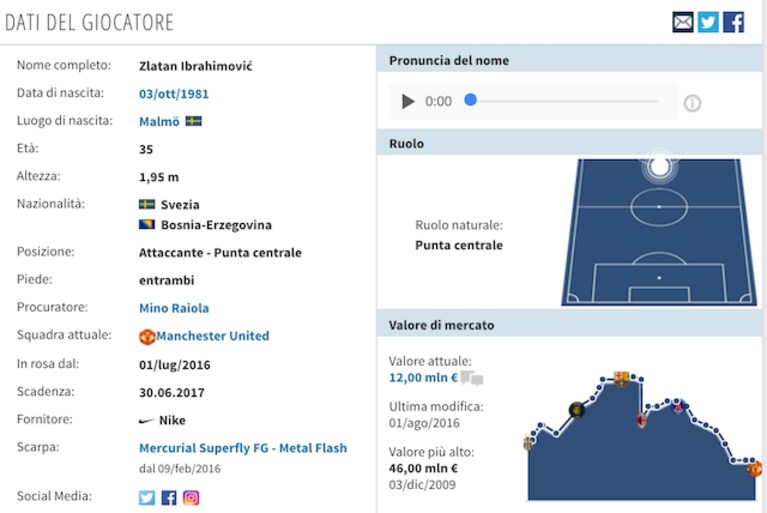Open the Mercurial Superfly FG boot link
The height and width of the screenshot is (513, 767).
(243, 448)
